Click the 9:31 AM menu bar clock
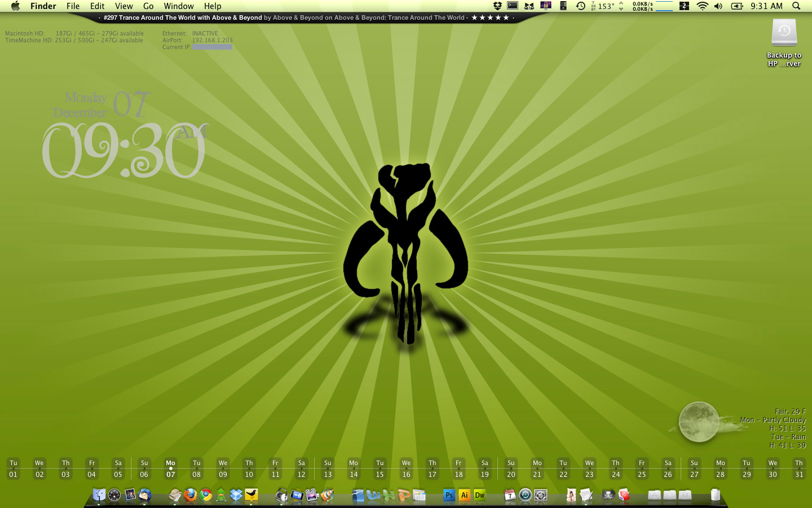The image size is (812, 508). point(766,6)
